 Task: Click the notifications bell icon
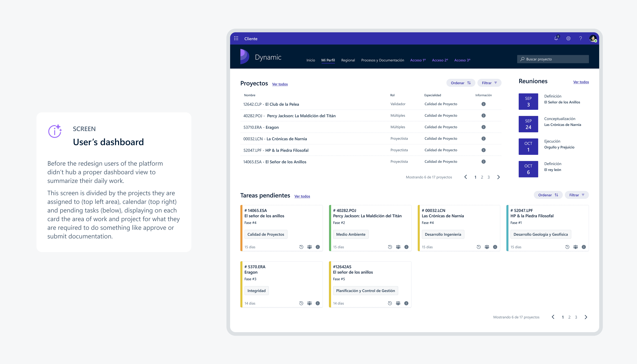[556, 39]
